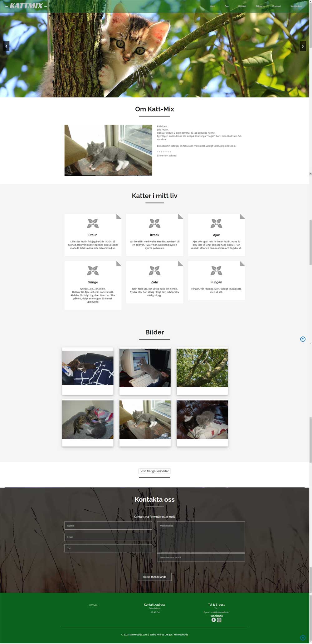Click the leaf icon above Flingan
Screen dimensions: 312x644
(216, 270)
